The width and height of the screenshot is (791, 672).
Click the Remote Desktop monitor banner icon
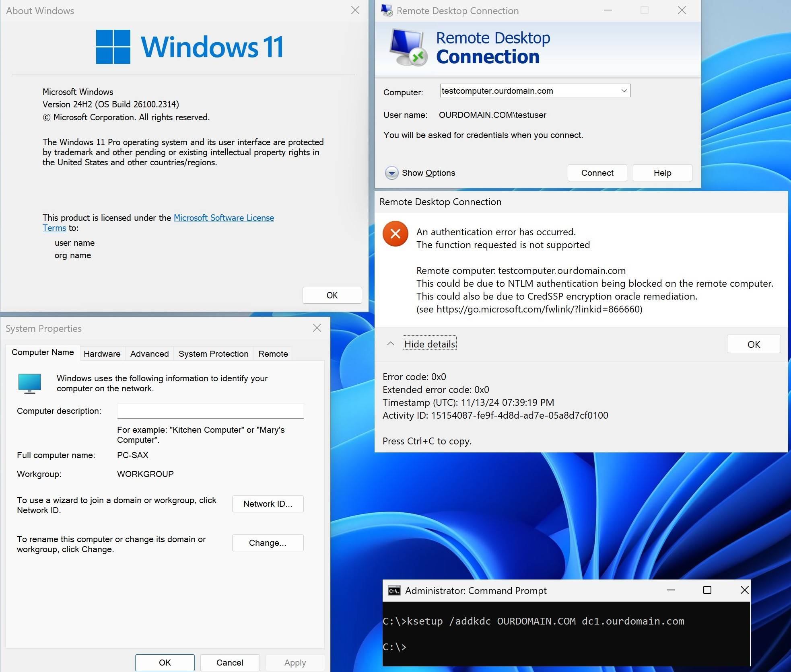click(408, 47)
